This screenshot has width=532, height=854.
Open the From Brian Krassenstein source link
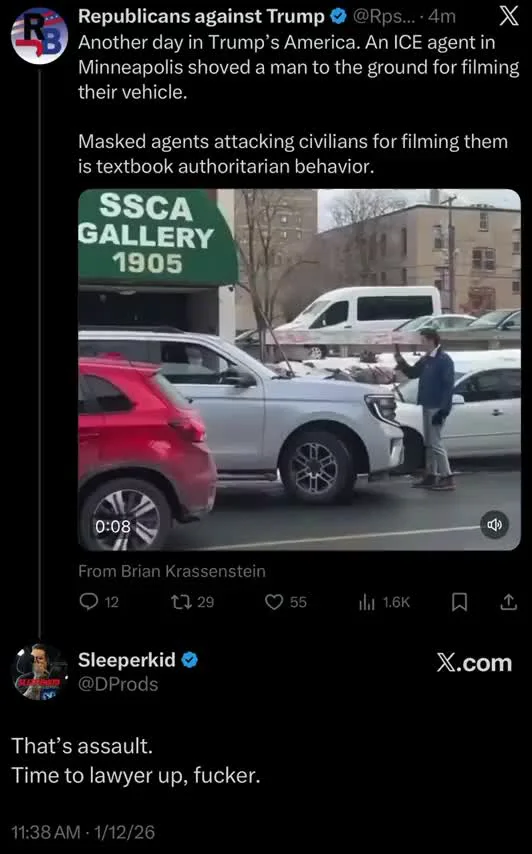[x=172, y=571]
